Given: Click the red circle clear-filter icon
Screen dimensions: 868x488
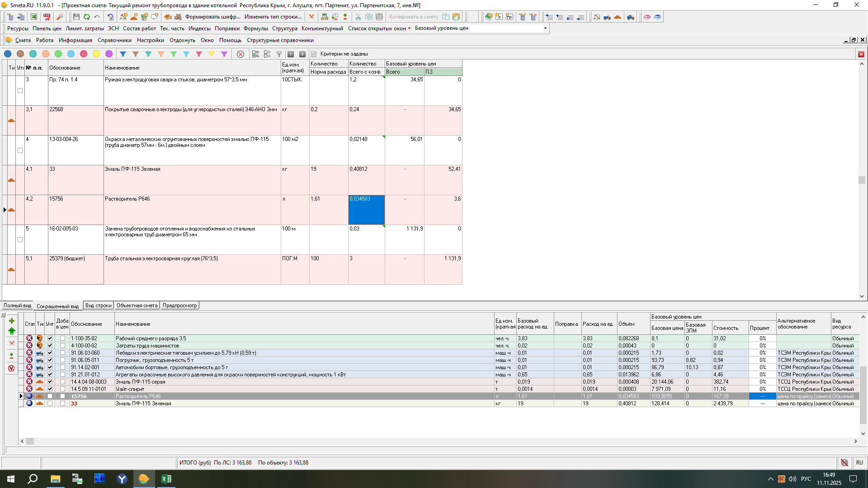Looking at the screenshot, I should click(241, 54).
